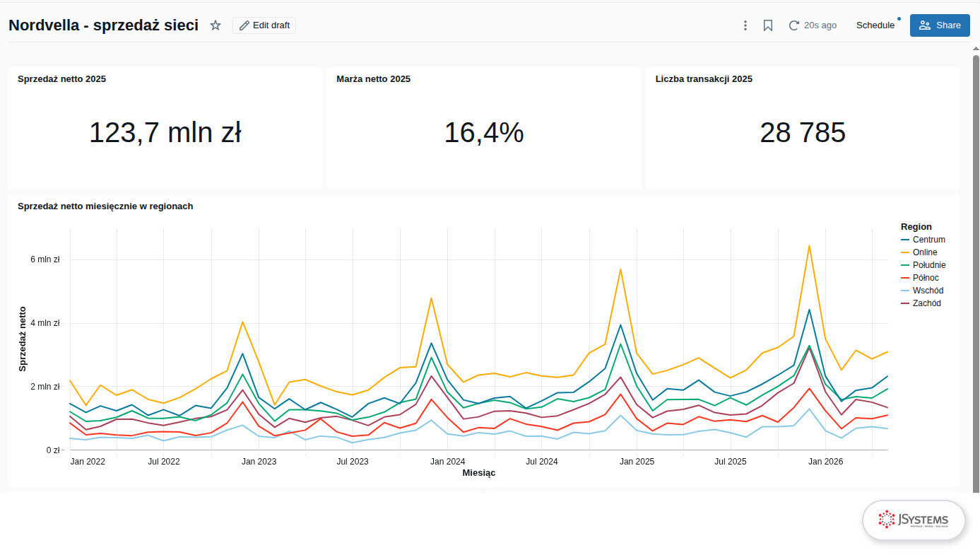Image resolution: width=980 pixels, height=555 pixels.
Task: Open the kebab more-options menu
Action: pyautogui.click(x=745, y=25)
